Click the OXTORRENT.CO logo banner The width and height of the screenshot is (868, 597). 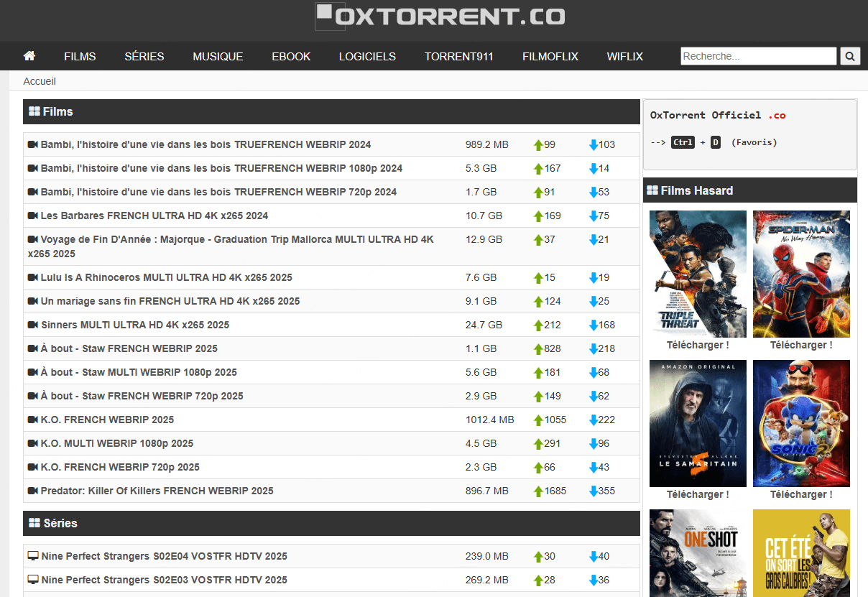440,16
